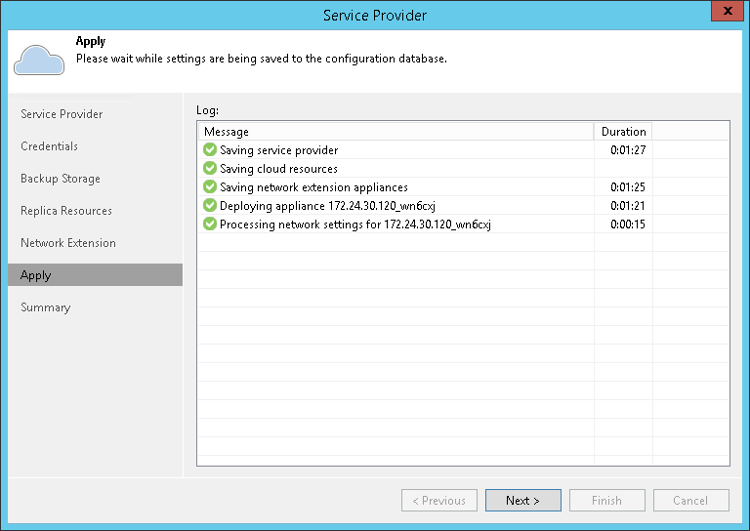750x531 pixels.
Task: Click success icon for Saving cloud resources
Action: [x=210, y=169]
